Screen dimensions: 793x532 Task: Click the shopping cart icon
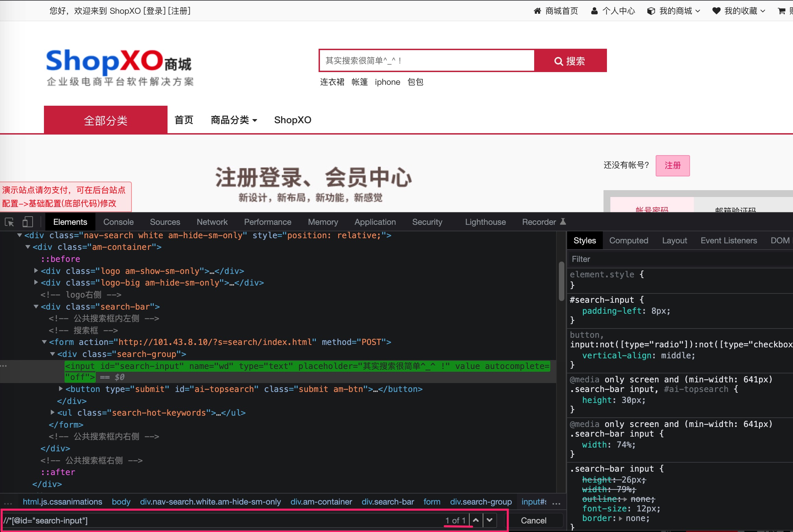coord(782,11)
